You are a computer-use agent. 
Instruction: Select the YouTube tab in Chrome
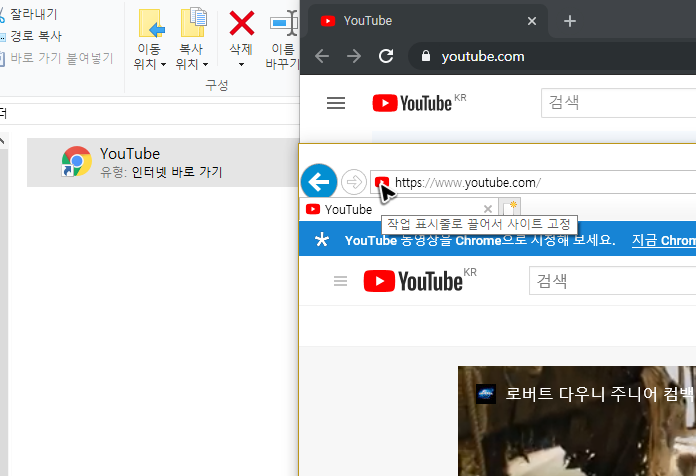[x=427, y=21]
